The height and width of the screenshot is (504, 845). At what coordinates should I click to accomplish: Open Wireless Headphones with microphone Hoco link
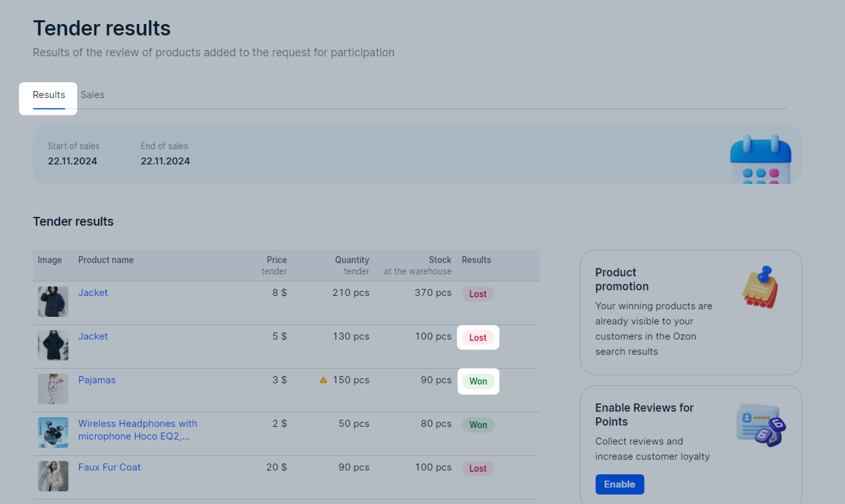point(138,430)
